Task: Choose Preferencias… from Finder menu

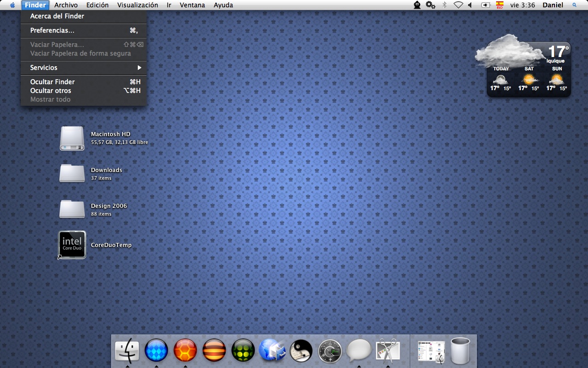Action: (x=84, y=30)
